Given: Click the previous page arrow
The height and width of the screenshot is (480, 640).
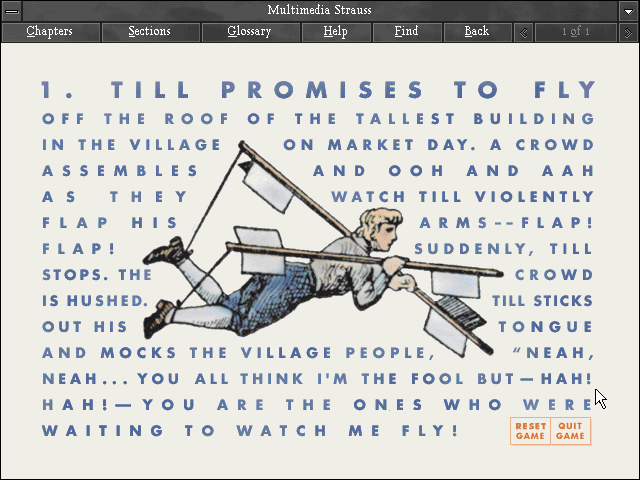Looking at the screenshot, I should coord(524,32).
